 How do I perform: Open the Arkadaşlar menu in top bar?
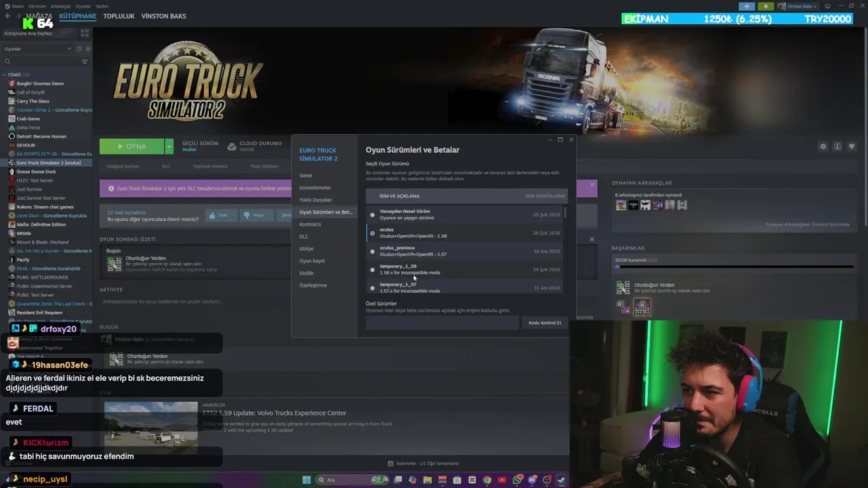tap(60, 6)
